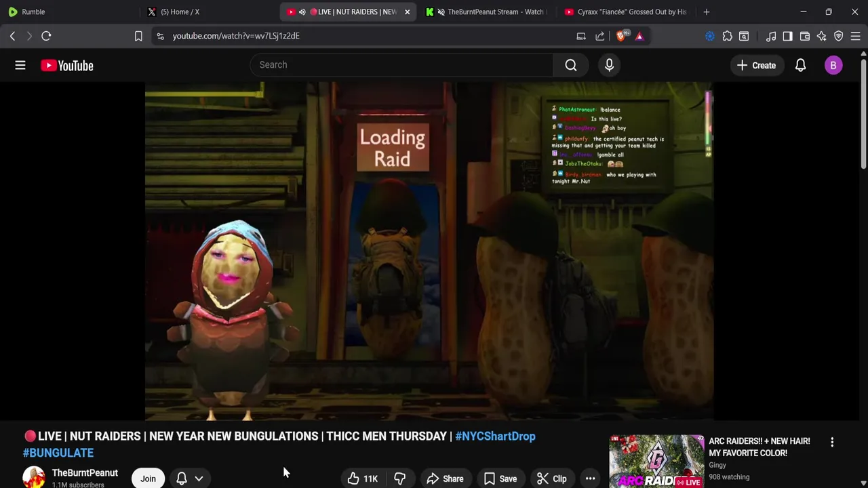
Task: Open the ARC RAIDERS recommended live thumbnail
Action: 656,461
